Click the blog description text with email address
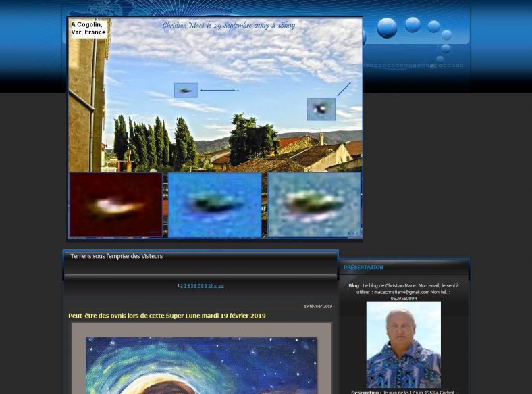Screen dimensions: 532x394 [404, 292]
